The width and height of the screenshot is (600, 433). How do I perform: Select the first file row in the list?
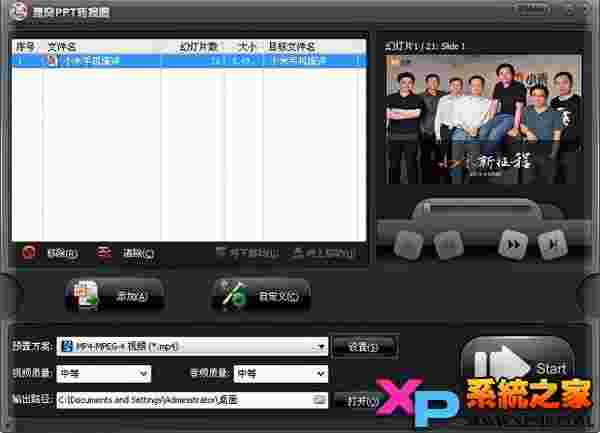(x=189, y=60)
